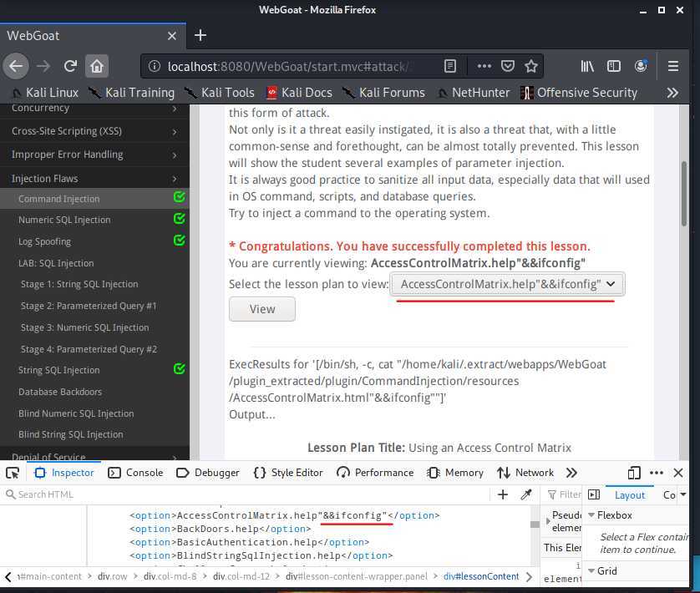Create new node plus icon

pos(503,494)
